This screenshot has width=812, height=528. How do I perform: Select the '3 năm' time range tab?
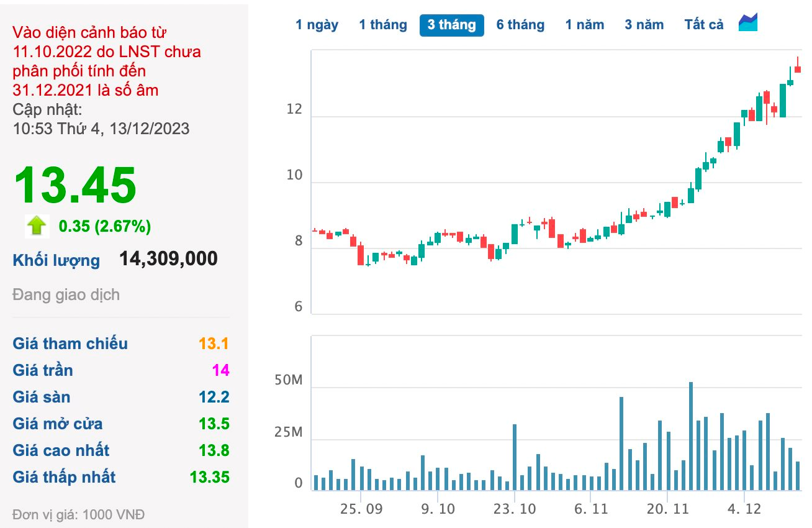[x=644, y=25]
